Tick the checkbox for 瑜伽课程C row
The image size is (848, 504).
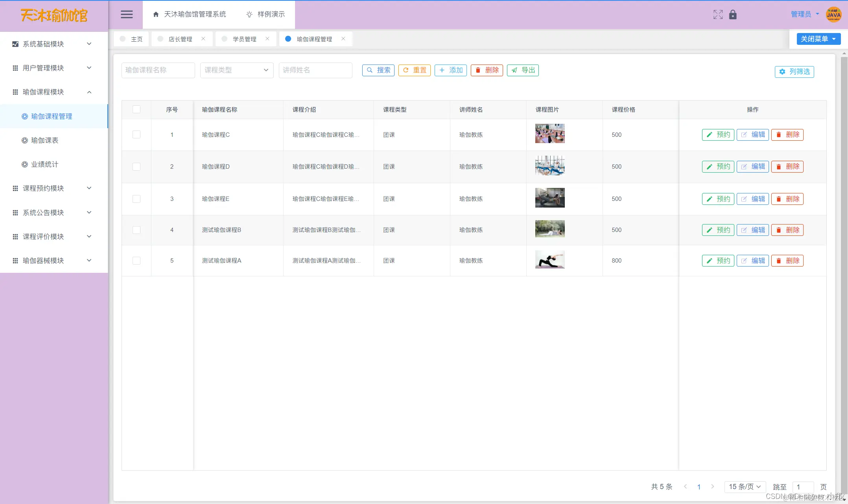click(136, 134)
